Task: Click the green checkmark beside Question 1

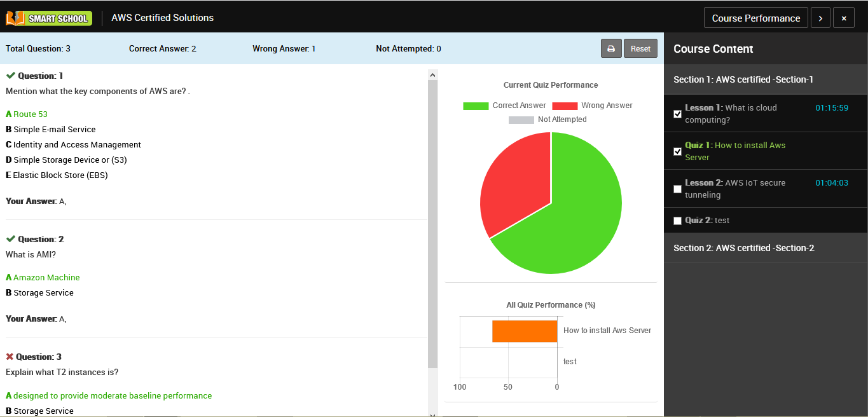Action: click(11, 76)
